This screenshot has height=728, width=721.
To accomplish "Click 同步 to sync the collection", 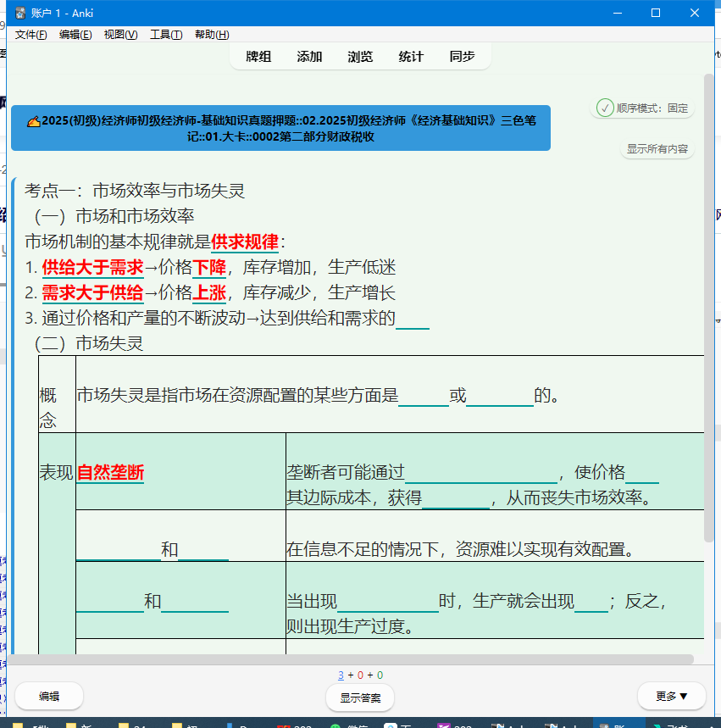I will (462, 57).
